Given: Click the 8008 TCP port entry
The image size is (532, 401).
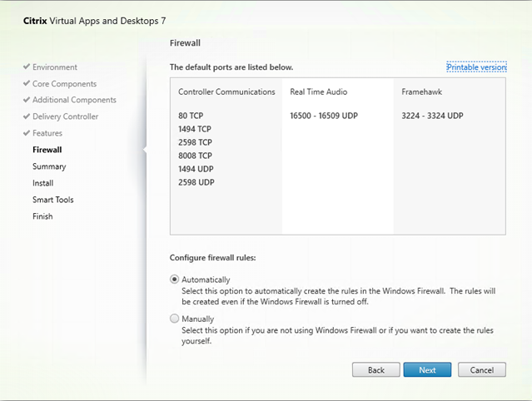Looking at the screenshot, I should click(x=195, y=156).
